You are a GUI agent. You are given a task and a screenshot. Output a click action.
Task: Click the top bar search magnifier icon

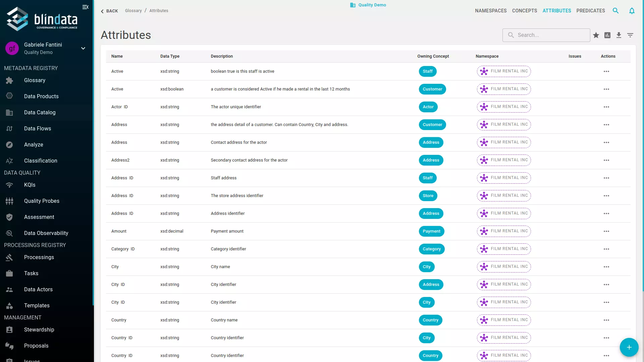(615, 11)
